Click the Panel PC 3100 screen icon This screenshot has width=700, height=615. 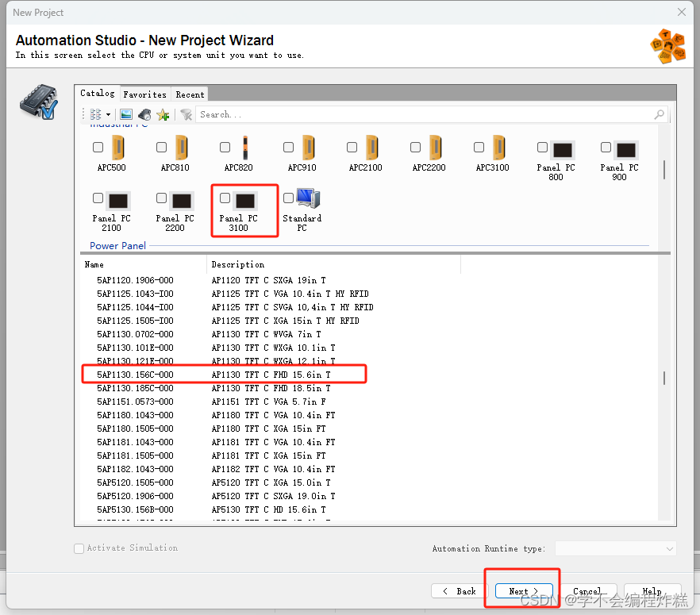(x=245, y=201)
